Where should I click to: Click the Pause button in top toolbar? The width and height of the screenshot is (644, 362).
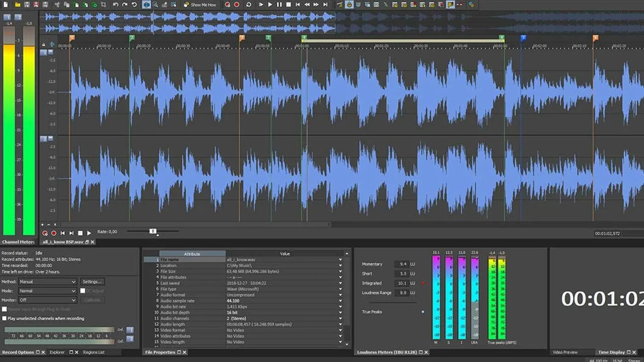click(279, 5)
